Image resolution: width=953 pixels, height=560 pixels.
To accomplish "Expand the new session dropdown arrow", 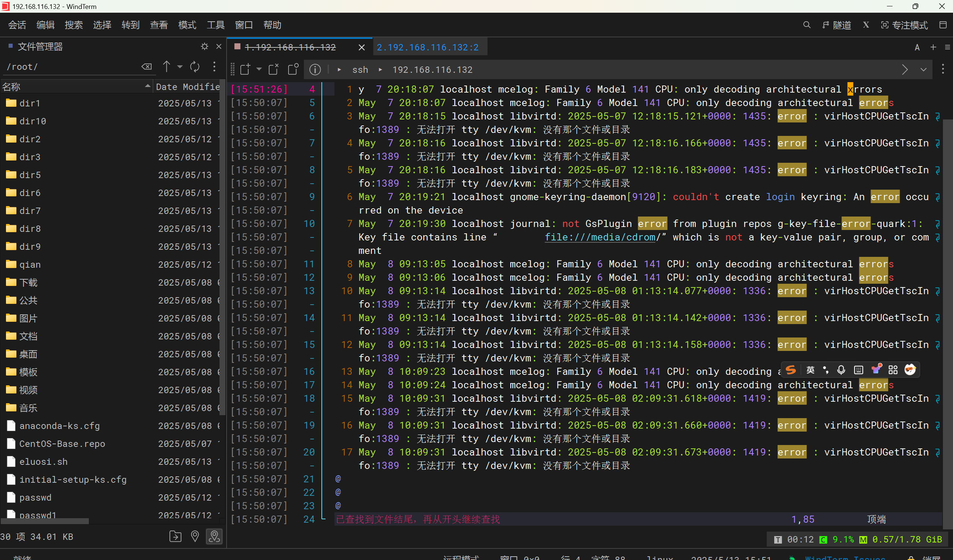I will [259, 69].
